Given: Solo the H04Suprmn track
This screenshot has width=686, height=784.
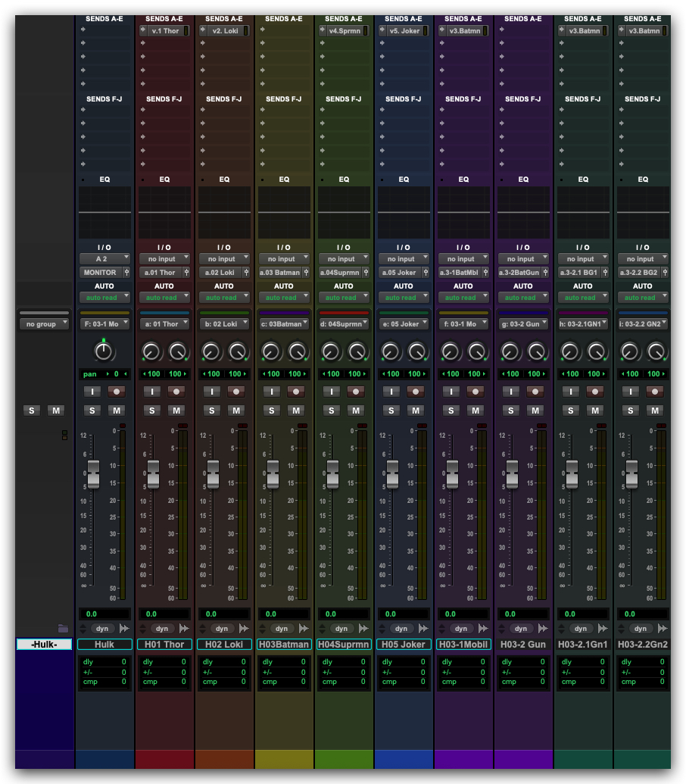Looking at the screenshot, I should [x=331, y=411].
